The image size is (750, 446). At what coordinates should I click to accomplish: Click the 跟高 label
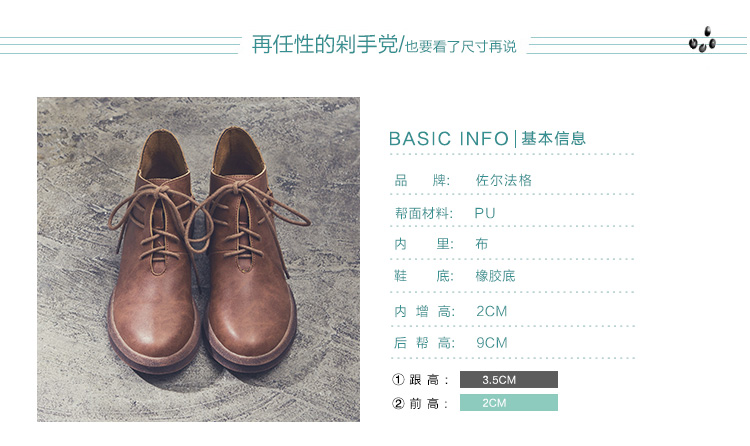point(429,380)
